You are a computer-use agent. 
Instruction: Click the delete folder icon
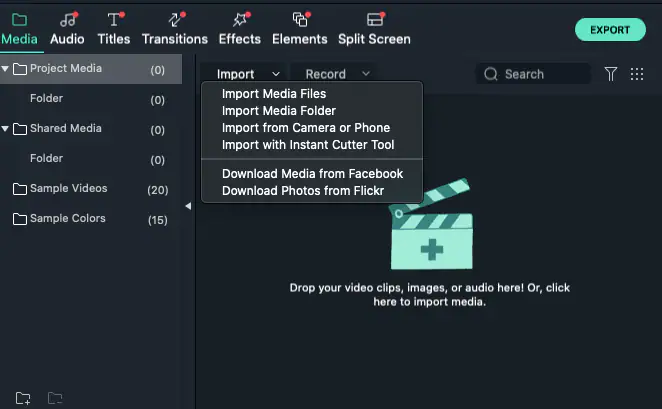(55, 398)
